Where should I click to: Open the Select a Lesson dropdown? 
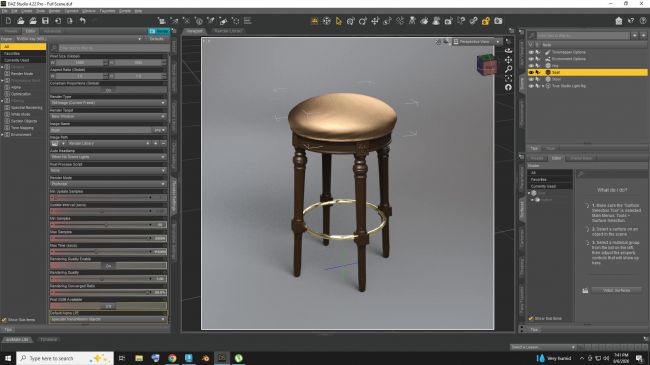point(543,347)
